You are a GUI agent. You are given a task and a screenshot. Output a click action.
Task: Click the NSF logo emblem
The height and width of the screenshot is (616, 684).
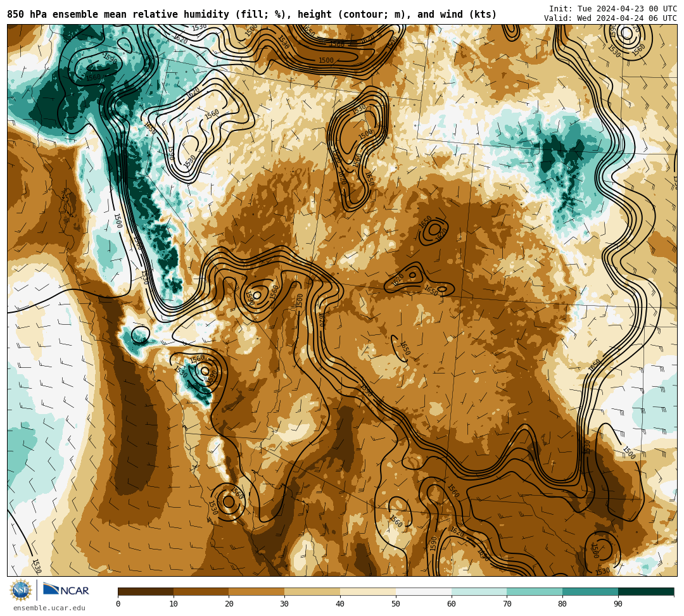21,590
